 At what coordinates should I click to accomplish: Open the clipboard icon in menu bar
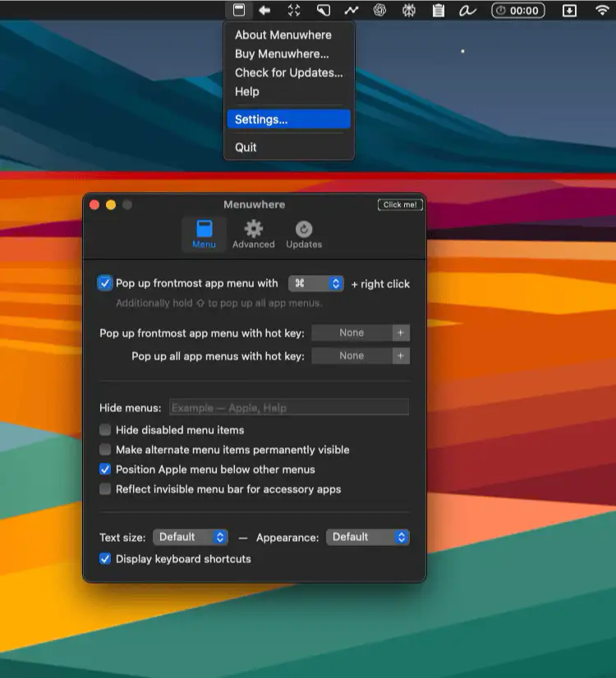coord(439,10)
